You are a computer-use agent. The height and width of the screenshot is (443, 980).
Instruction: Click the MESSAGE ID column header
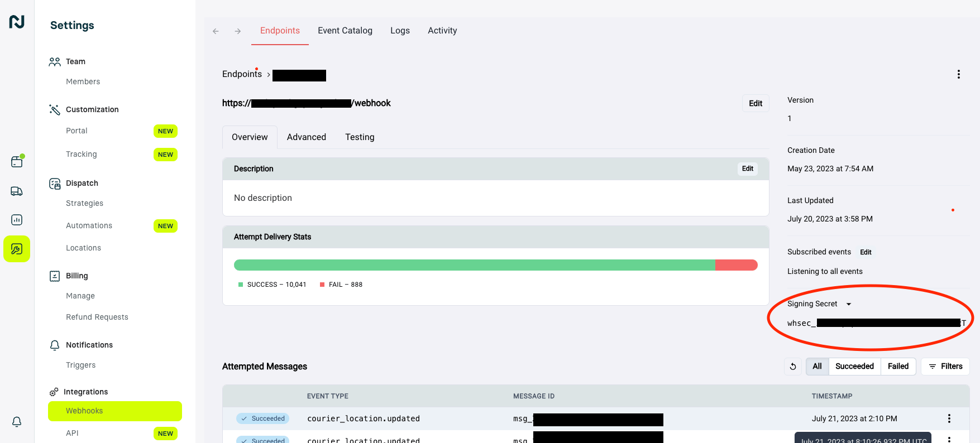[x=534, y=396]
